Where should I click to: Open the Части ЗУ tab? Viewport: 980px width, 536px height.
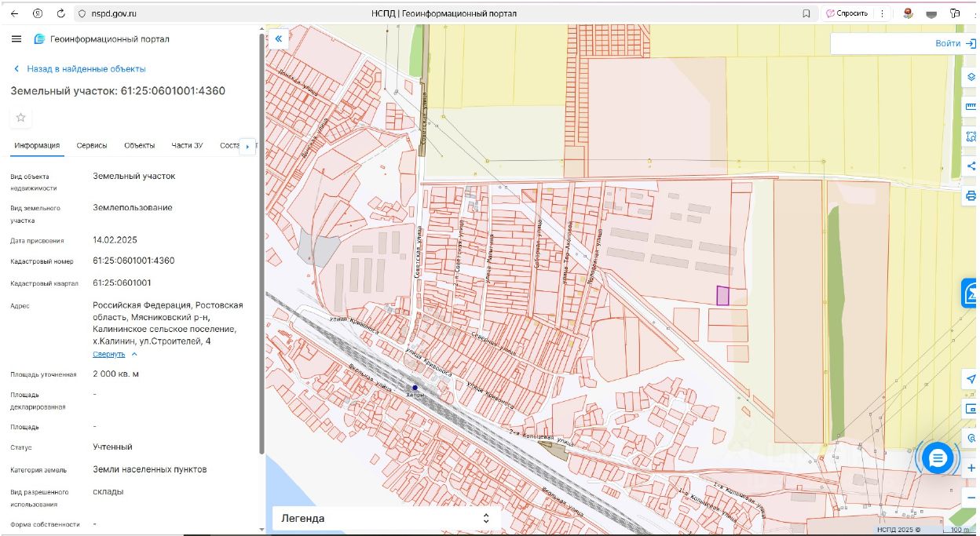coord(187,145)
